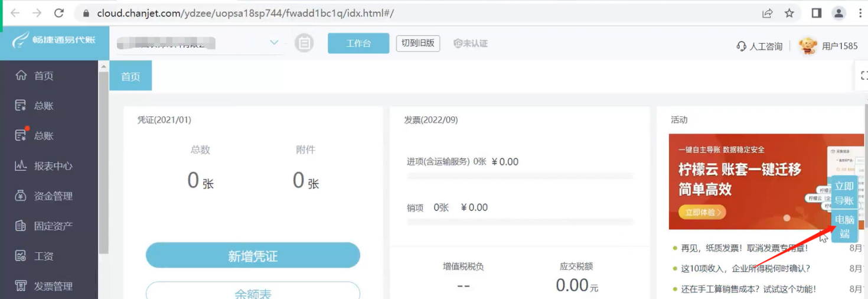This screenshot has width=868, height=299.
Task: Click the 报表中心 chart icon
Action: click(x=21, y=166)
